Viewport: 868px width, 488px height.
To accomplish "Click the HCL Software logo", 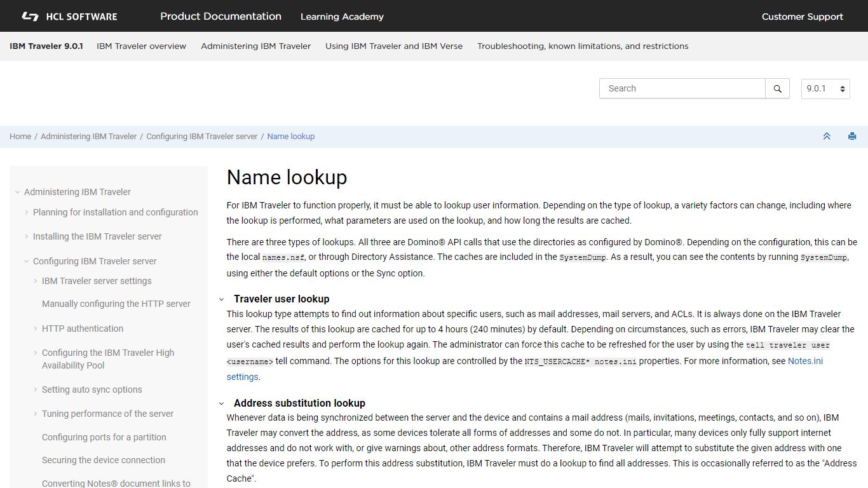I will coord(69,17).
